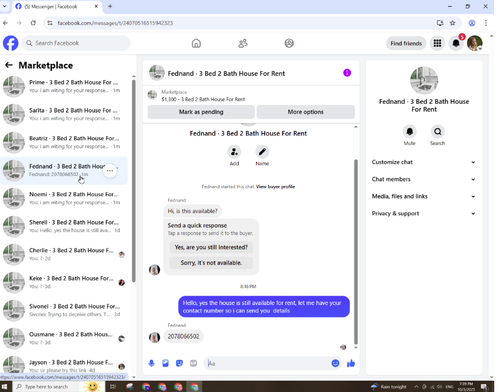Click the Mark as pending button

point(201,112)
